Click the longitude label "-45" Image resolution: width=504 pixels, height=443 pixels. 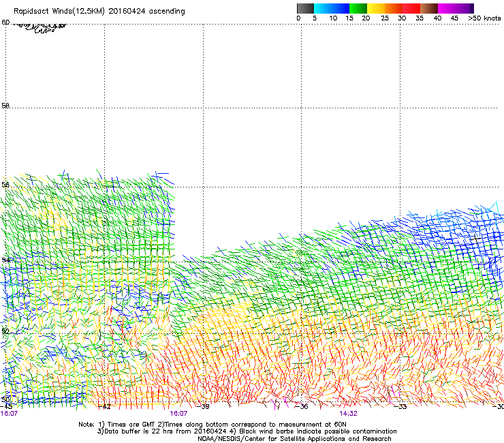(x=6, y=406)
